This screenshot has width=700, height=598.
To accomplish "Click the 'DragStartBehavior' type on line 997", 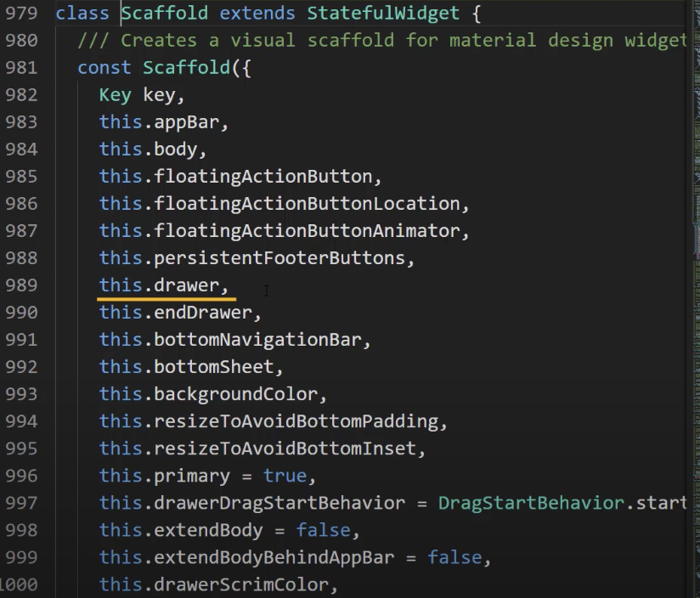I will [x=531, y=504].
